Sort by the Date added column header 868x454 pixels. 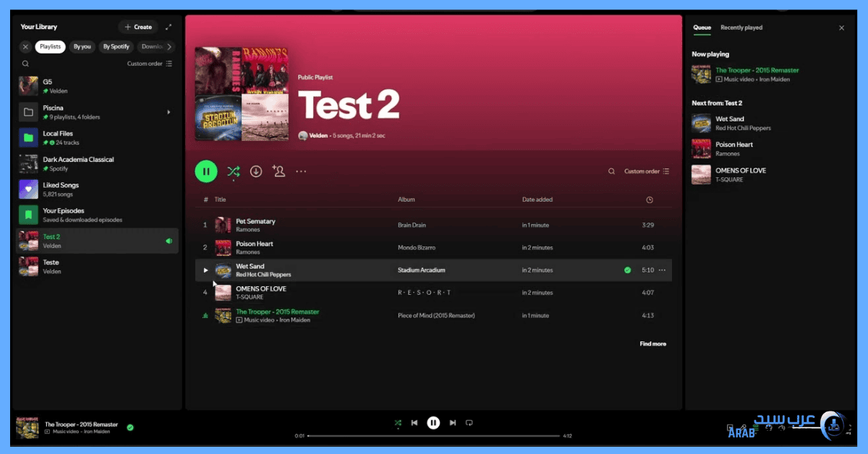pyautogui.click(x=537, y=200)
